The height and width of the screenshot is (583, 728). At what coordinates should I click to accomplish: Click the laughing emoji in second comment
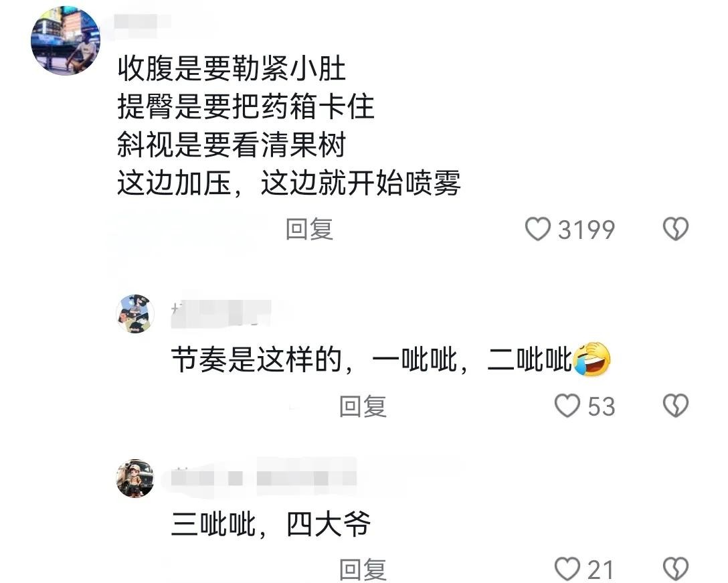592,359
